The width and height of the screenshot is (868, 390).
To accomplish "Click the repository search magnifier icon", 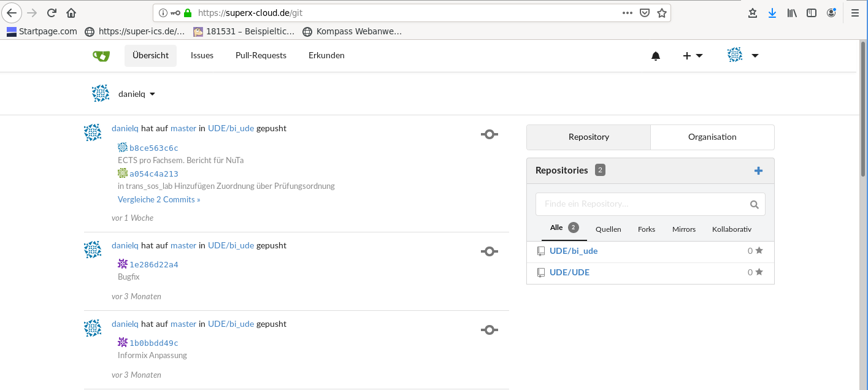I will tap(755, 205).
